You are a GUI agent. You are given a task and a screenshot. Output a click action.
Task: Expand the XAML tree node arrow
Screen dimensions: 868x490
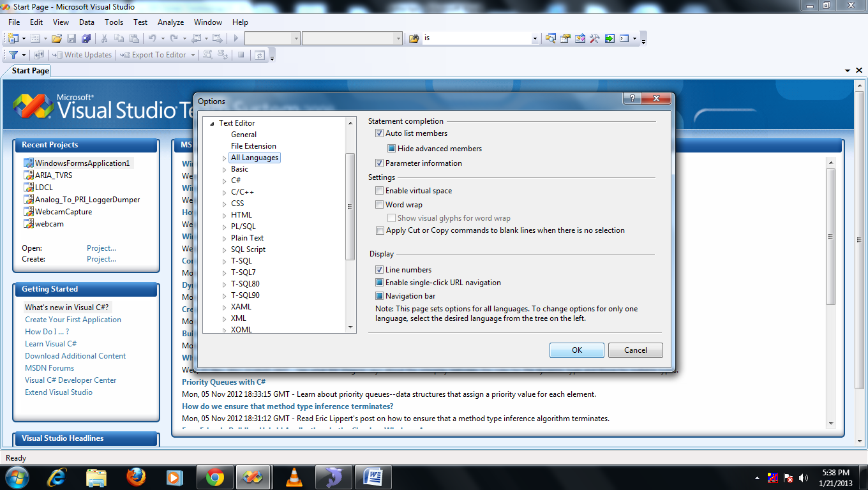[x=224, y=308]
